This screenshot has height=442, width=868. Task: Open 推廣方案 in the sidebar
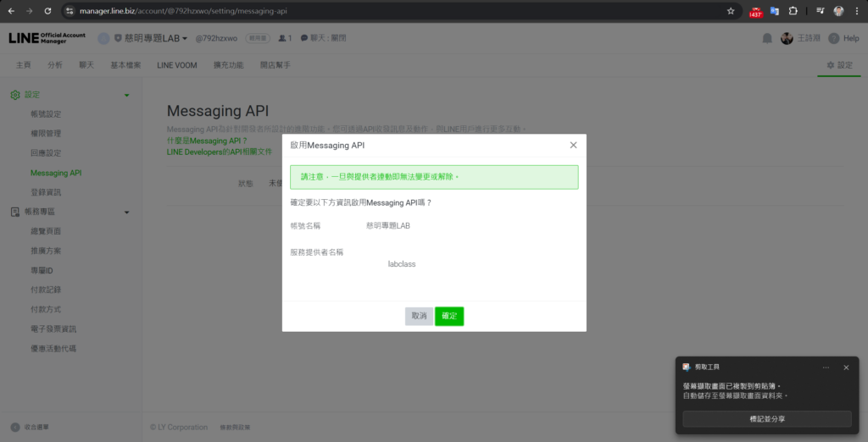point(46,251)
